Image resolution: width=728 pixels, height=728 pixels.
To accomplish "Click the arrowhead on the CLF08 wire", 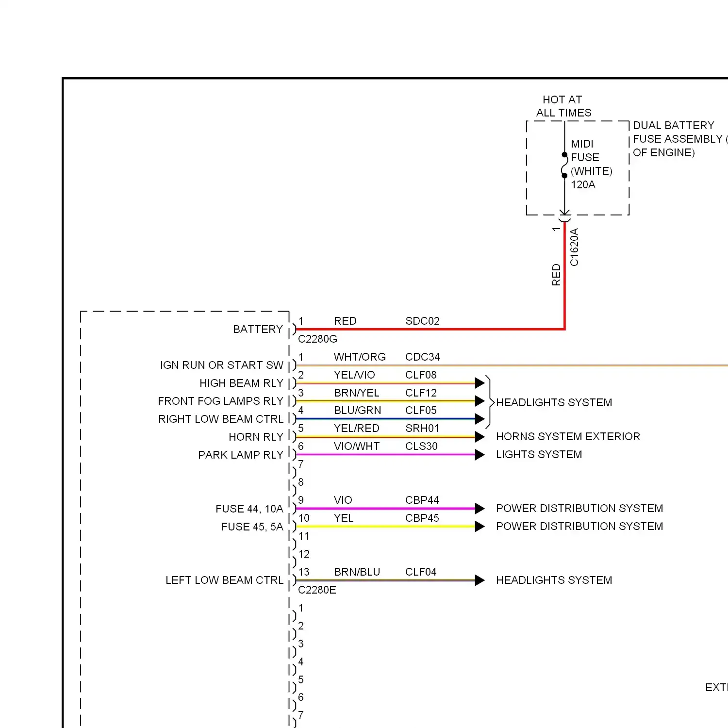I will (480, 383).
